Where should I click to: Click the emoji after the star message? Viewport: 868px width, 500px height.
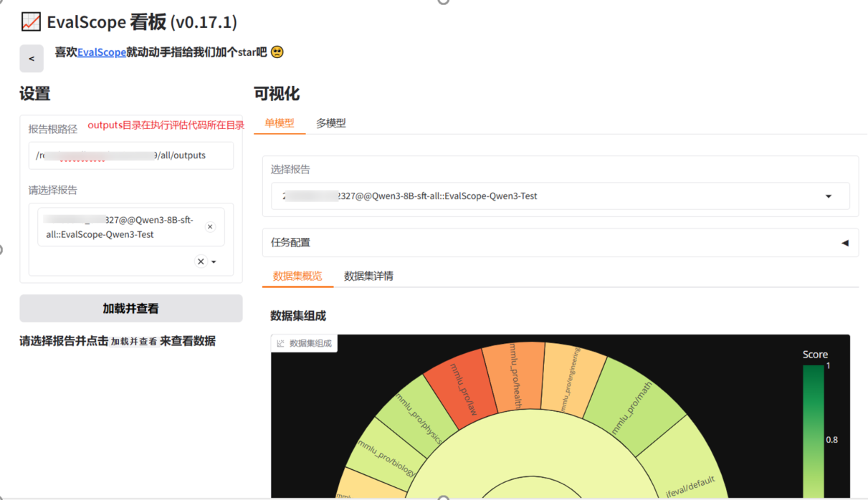tap(277, 52)
